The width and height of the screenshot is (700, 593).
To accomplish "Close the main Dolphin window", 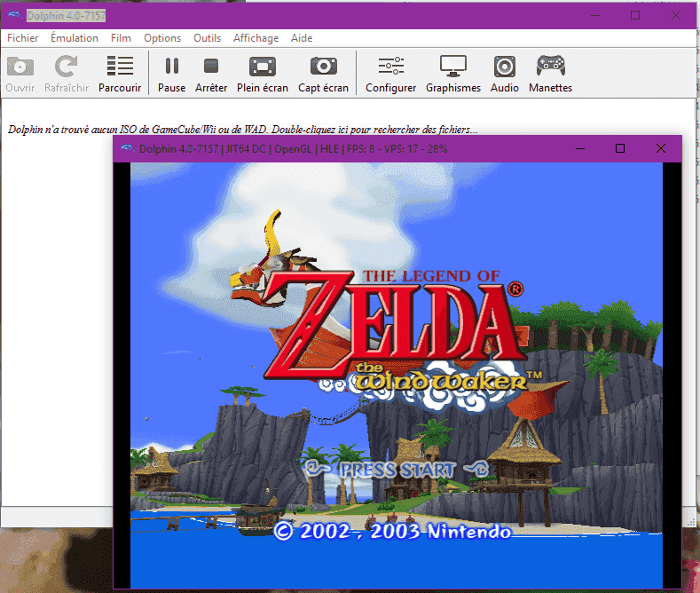I will click(x=676, y=15).
